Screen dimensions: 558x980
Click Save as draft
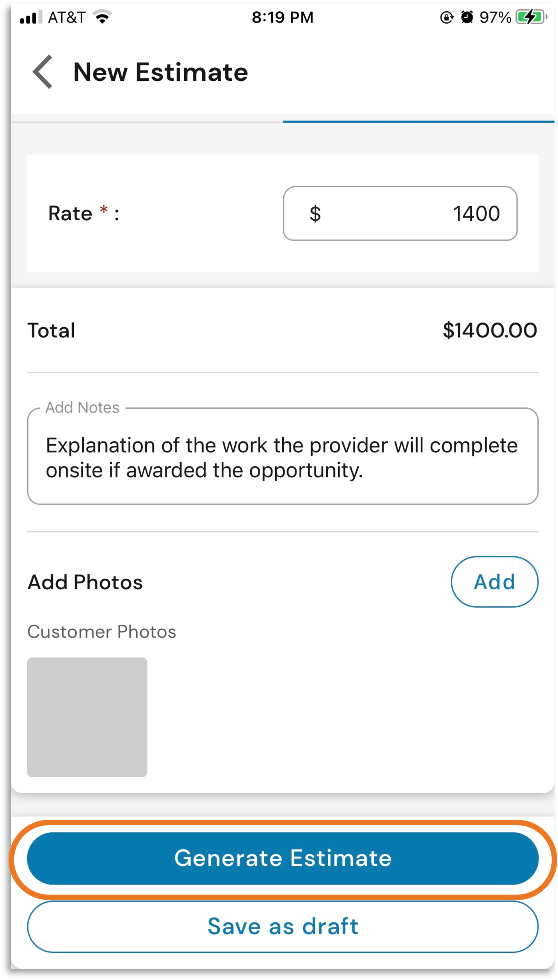[283, 926]
